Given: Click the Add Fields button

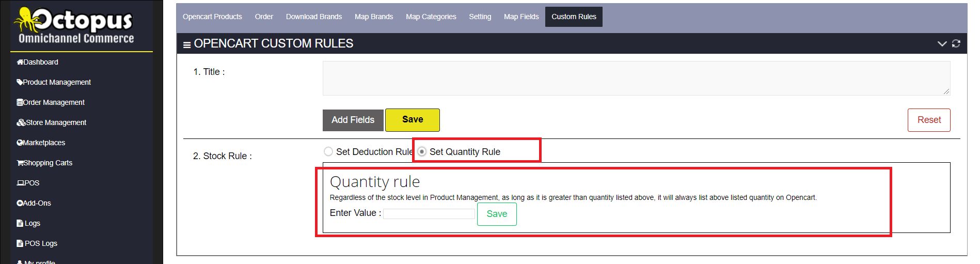Looking at the screenshot, I should click(x=353, y=120).
